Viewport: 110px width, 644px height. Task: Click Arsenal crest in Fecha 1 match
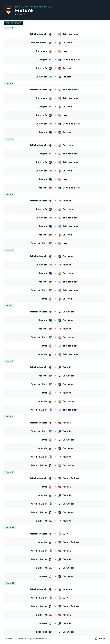[x=60, y=68]
